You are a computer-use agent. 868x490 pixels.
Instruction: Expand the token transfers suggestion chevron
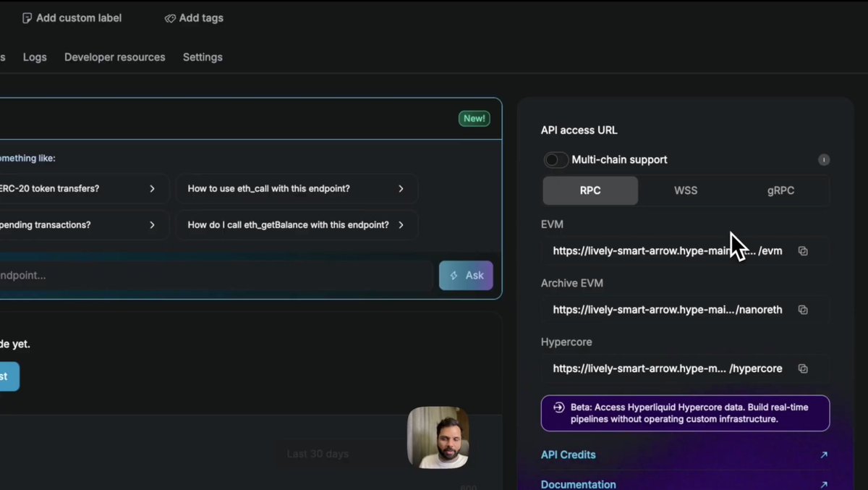tap(152, 189)
